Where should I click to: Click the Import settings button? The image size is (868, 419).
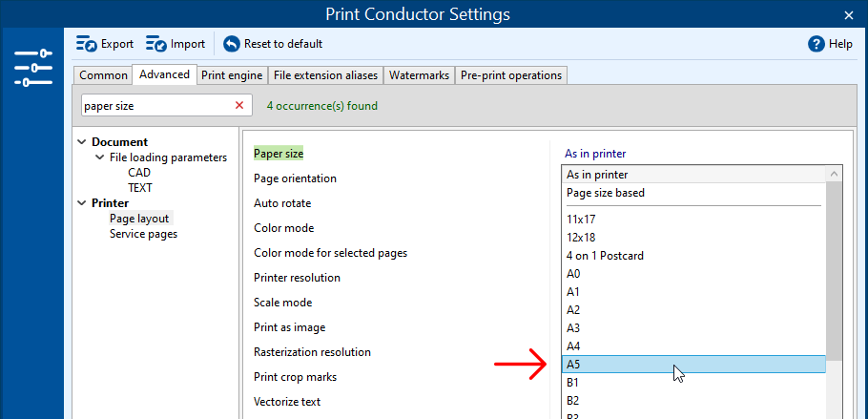pos(176,44)
